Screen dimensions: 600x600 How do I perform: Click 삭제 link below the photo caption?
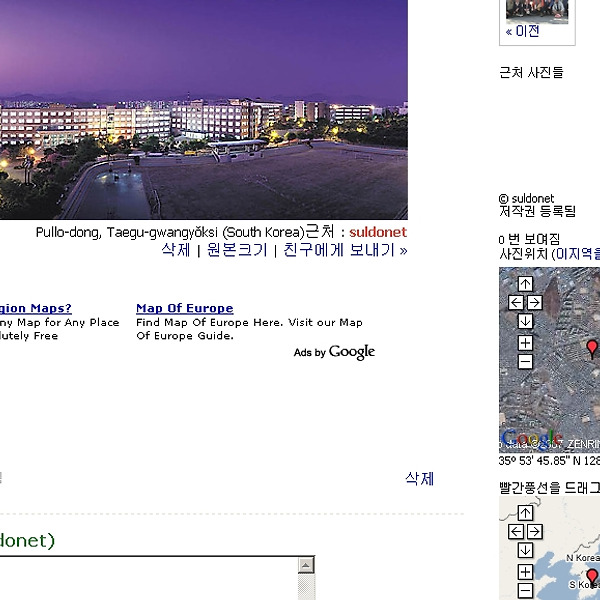(175, 250)
